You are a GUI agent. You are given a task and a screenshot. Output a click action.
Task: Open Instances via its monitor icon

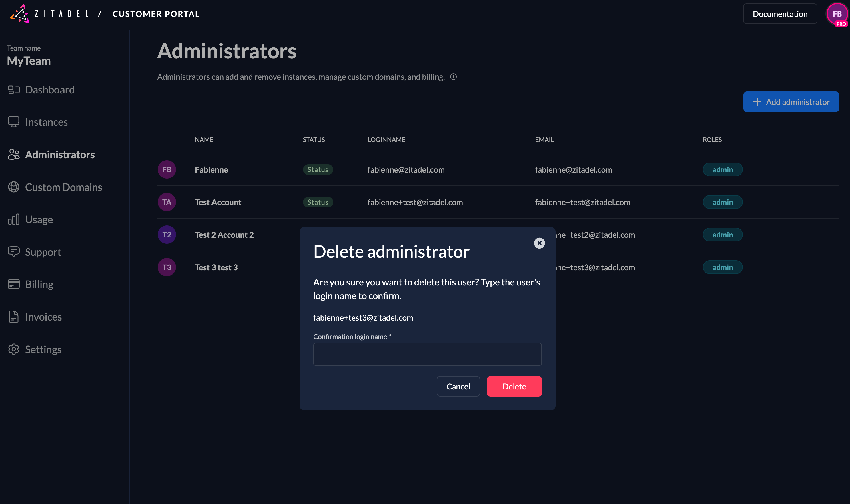(x=14, y=122)
